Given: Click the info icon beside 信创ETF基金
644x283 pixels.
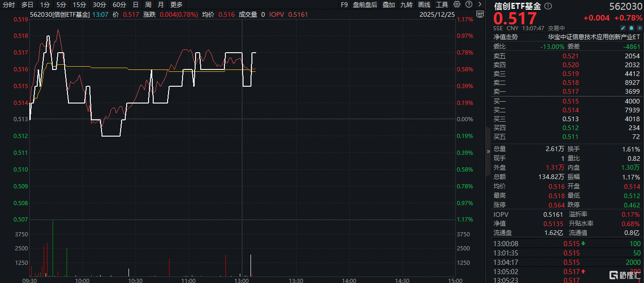Looking at the screenshot, I should 548,6.
